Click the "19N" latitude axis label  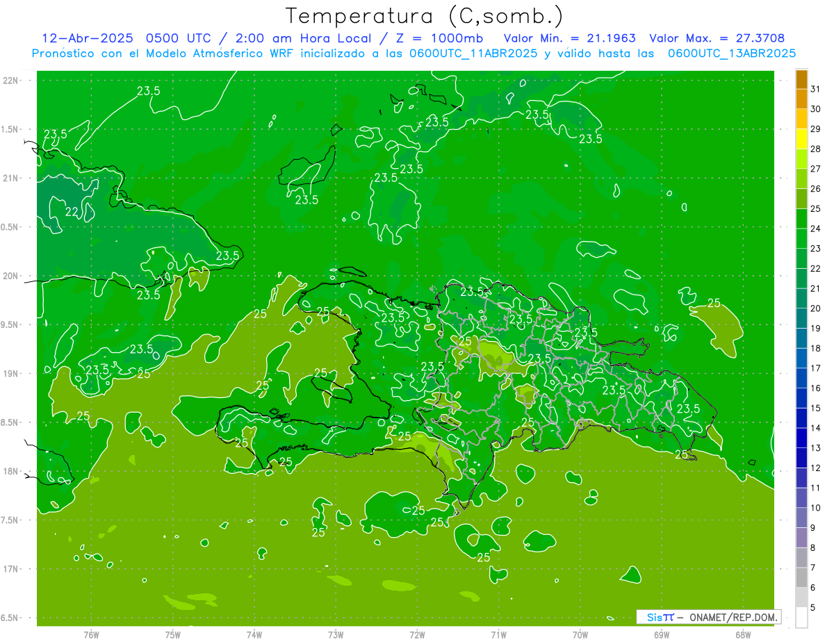[x=11, y=374]
